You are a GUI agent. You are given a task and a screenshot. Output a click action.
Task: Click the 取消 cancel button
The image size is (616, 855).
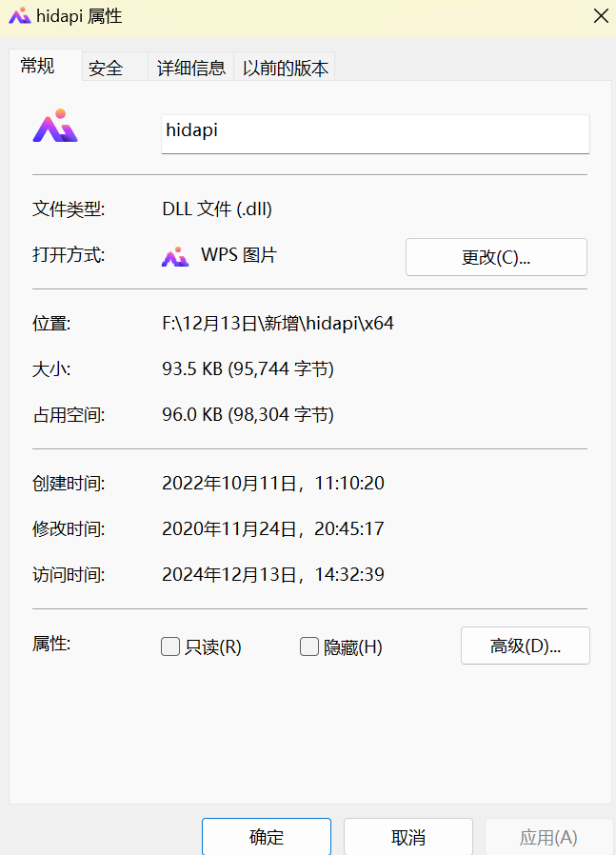407,837
